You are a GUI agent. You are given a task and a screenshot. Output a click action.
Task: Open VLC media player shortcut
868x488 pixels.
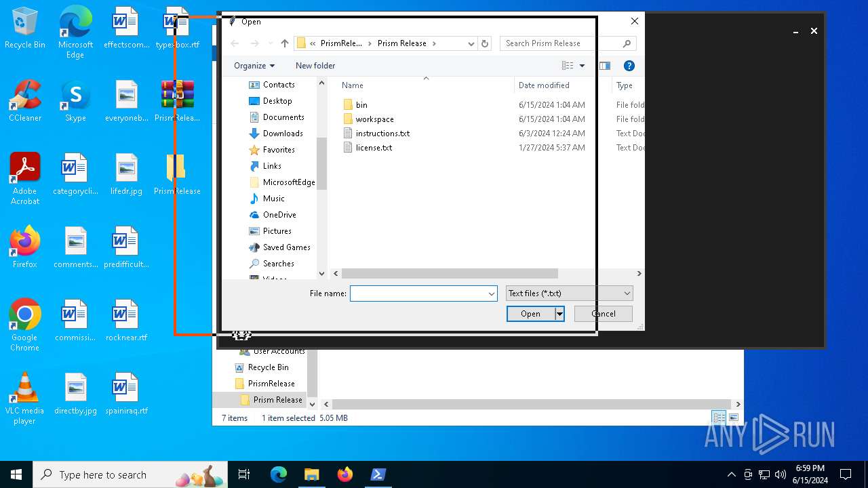click(x=25, y=399)
